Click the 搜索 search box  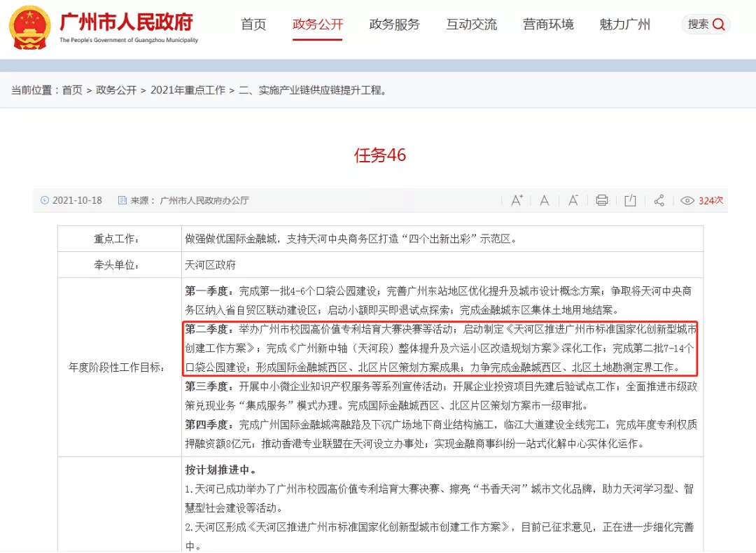[706, 24]
